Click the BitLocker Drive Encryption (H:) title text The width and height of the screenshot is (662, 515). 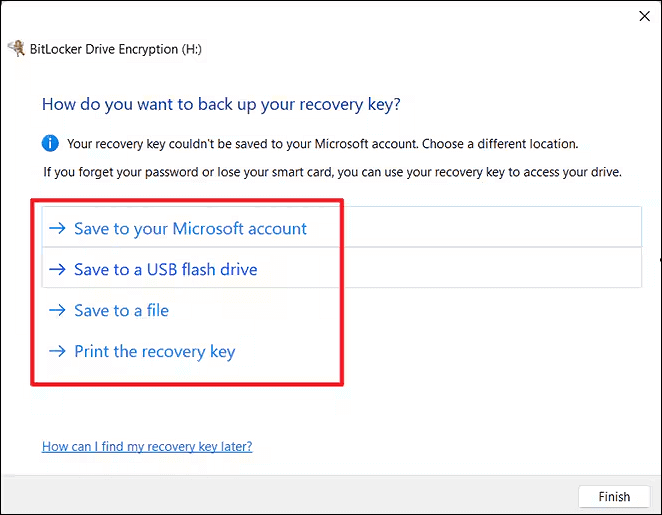coord(118,49)
